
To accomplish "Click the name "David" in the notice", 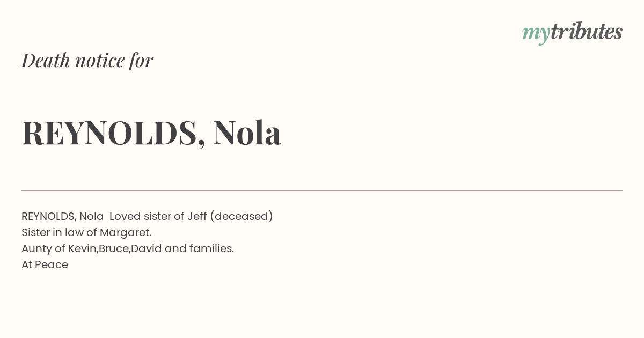I will (146, 248).
